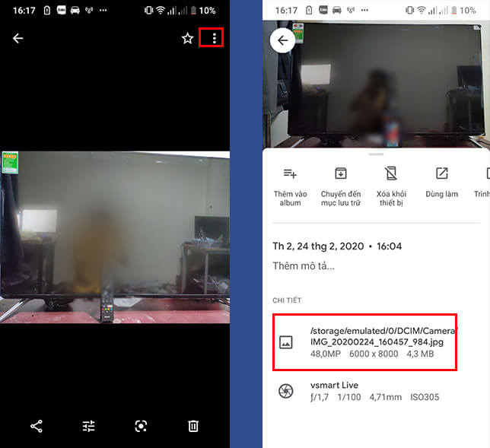Open the edit adjustments sliders icon
This screenshot has width=490, height=448.
[89, 426]
